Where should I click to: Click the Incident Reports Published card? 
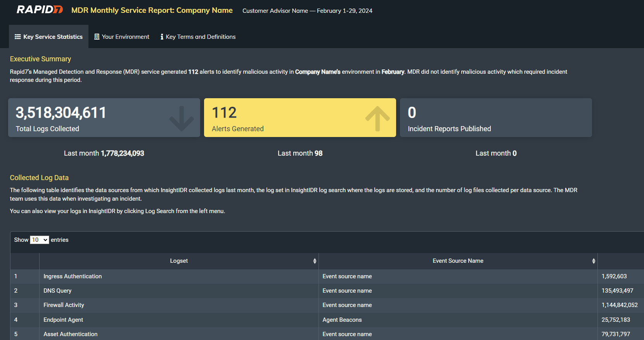tap(495, 118)
